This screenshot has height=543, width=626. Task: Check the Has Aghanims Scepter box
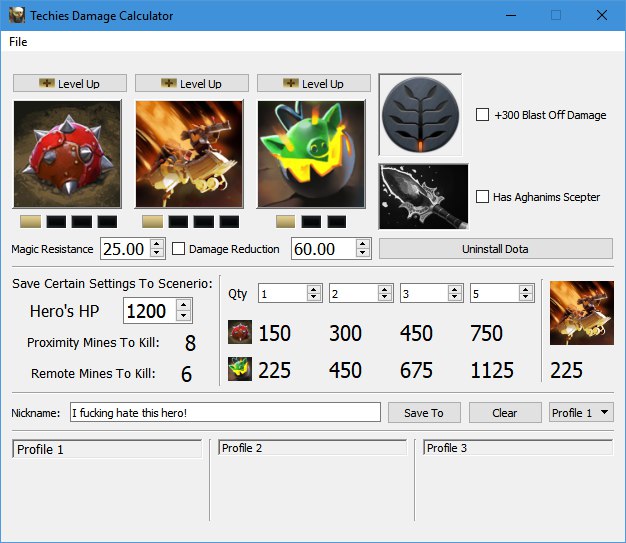click(483, 197)
